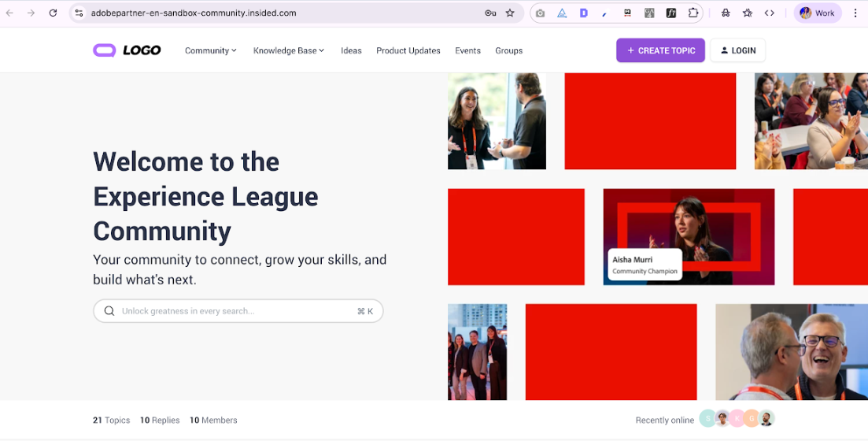Click the G avatar in Recently online

752,419
